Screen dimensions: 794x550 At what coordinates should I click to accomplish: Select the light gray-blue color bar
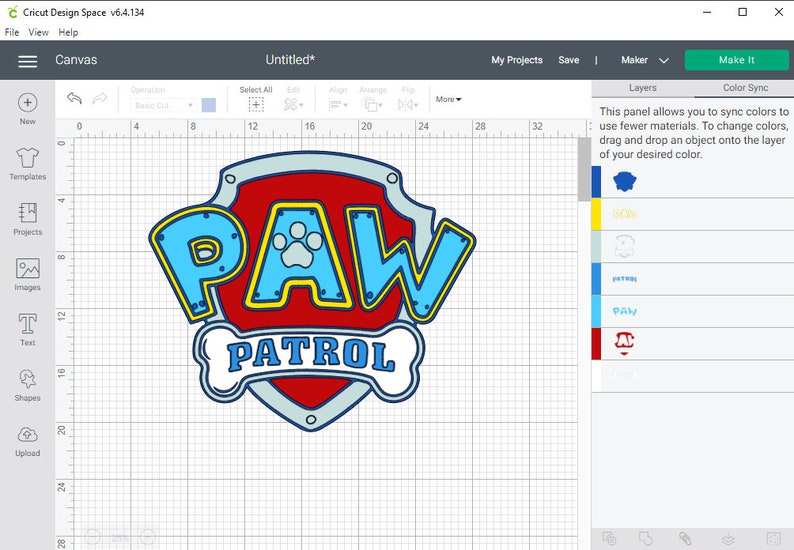[597, 247]
